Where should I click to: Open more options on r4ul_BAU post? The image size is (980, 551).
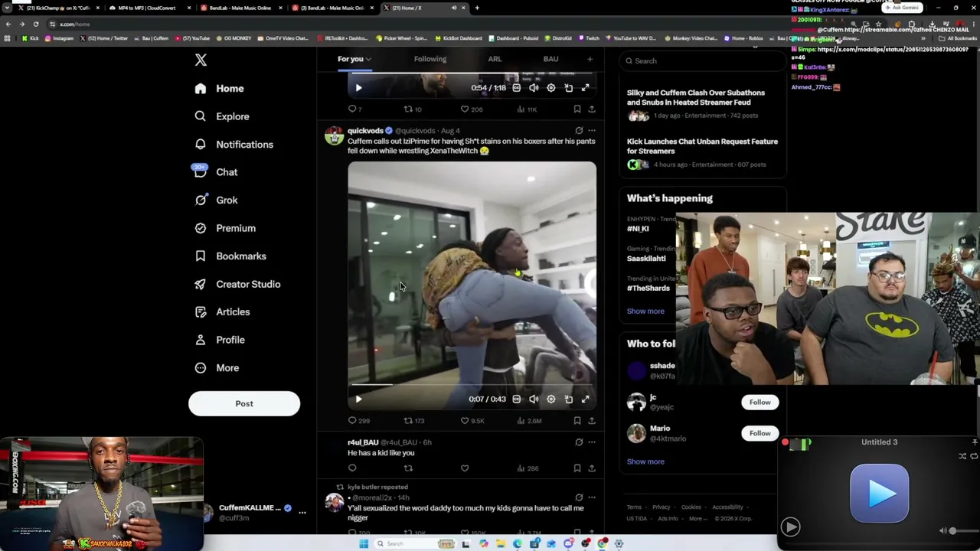tap(591, 442)
